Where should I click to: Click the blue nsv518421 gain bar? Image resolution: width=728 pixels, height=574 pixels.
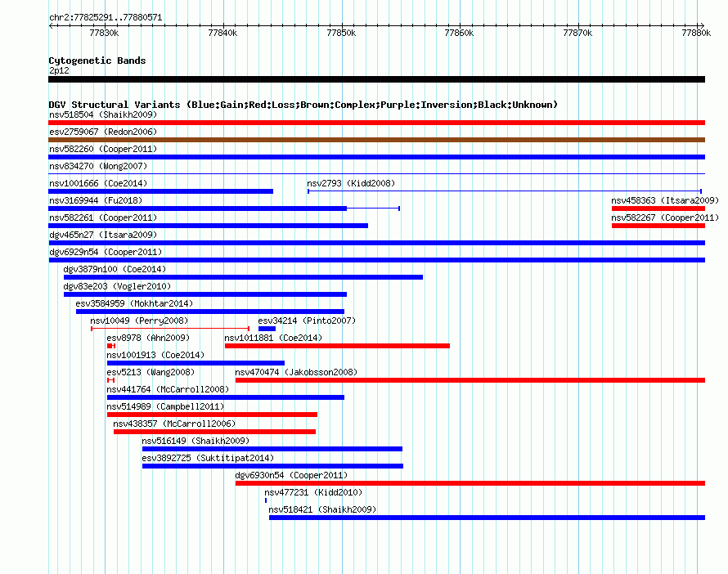pyautogui.click(x=487, y=518)
